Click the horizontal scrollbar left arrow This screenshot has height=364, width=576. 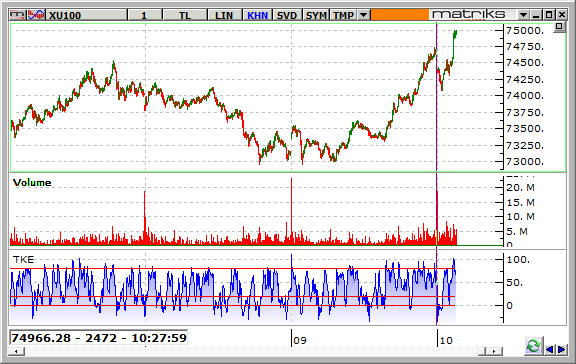17,352
